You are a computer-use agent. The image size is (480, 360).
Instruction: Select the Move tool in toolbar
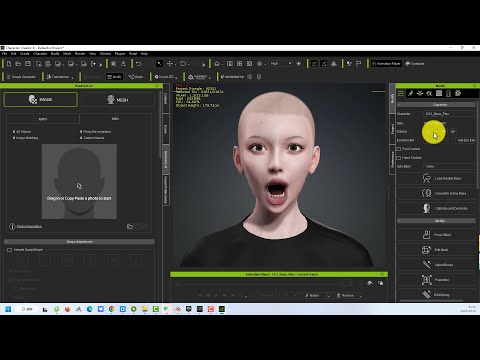pos(170,63)
